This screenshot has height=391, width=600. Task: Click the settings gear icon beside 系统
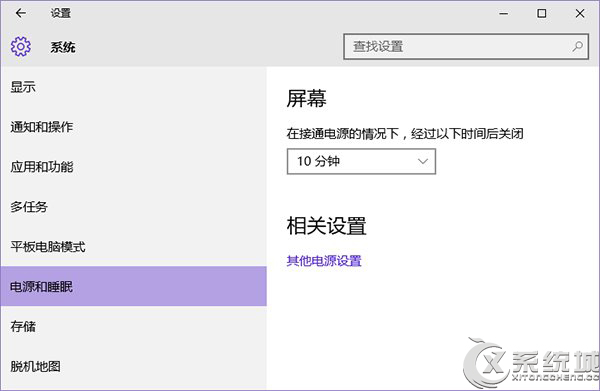click(21, 47)
